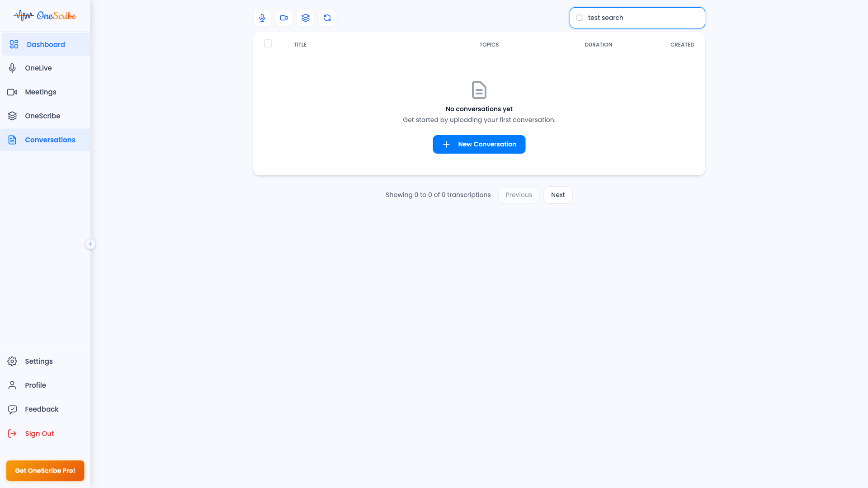Click the magnifier icon in the search box
The image size is (868, 488).
tap(580, 18)
